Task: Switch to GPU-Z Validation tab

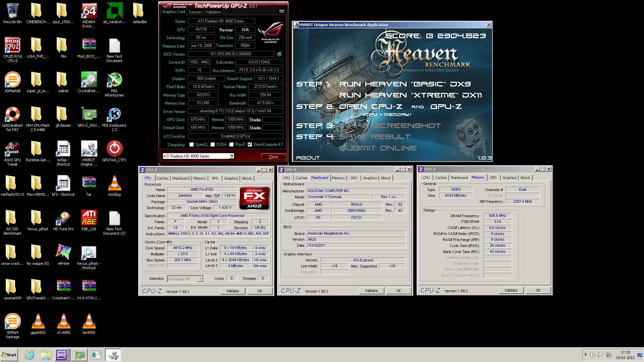Action: tap(213, 12)
